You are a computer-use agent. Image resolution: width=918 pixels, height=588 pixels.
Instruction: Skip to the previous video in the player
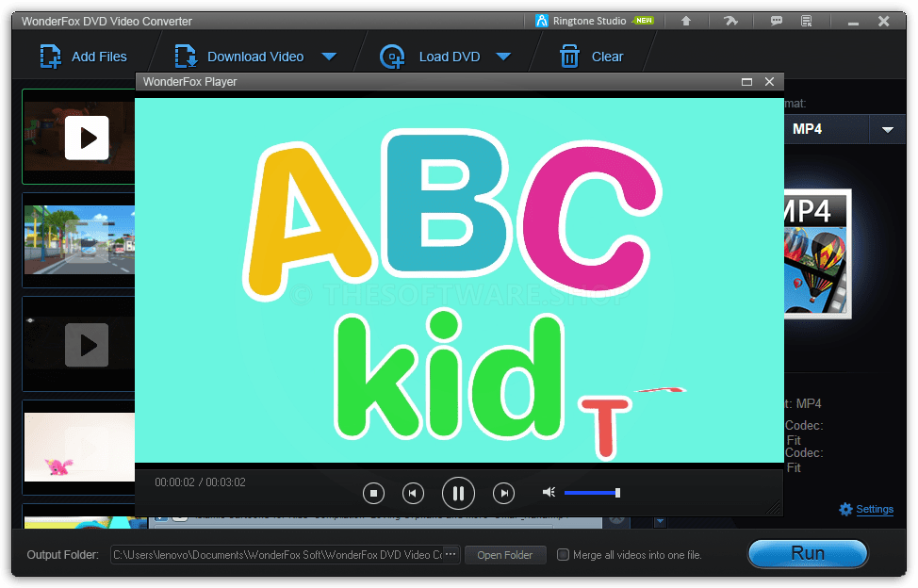413,493
